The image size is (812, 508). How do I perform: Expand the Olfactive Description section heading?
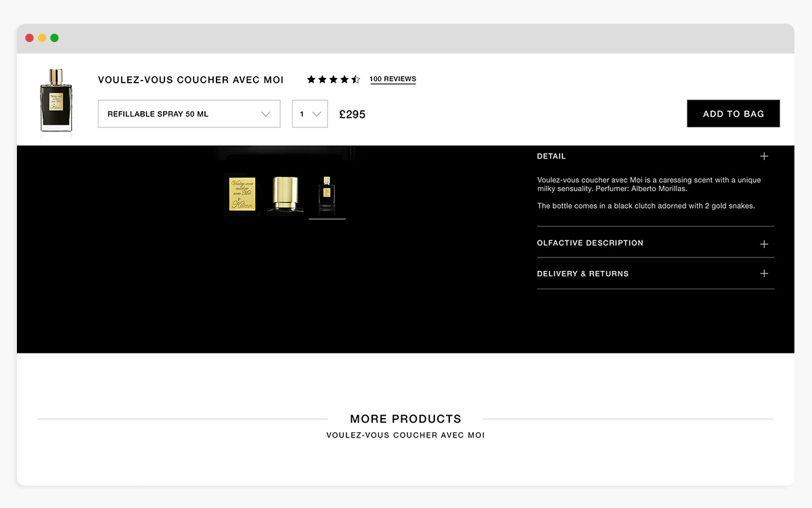coord(590,243)
